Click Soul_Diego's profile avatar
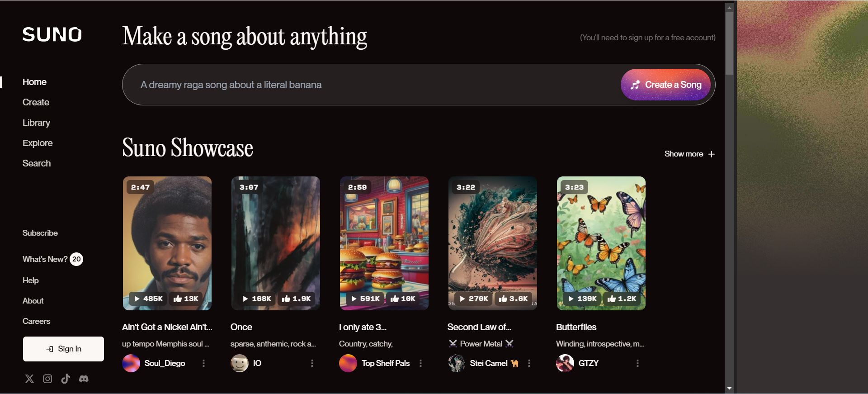Viewport: 868px width, 394px height. click(131, 363)
